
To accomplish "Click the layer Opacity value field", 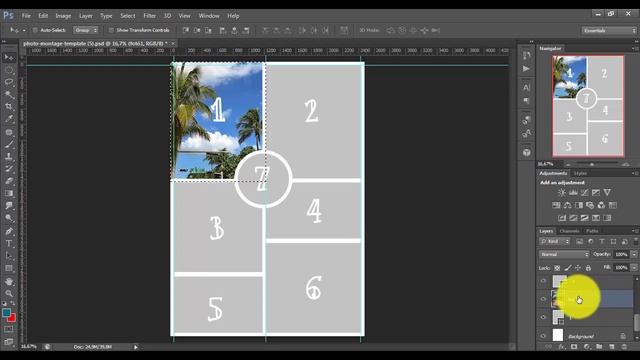I will (621, 254).
